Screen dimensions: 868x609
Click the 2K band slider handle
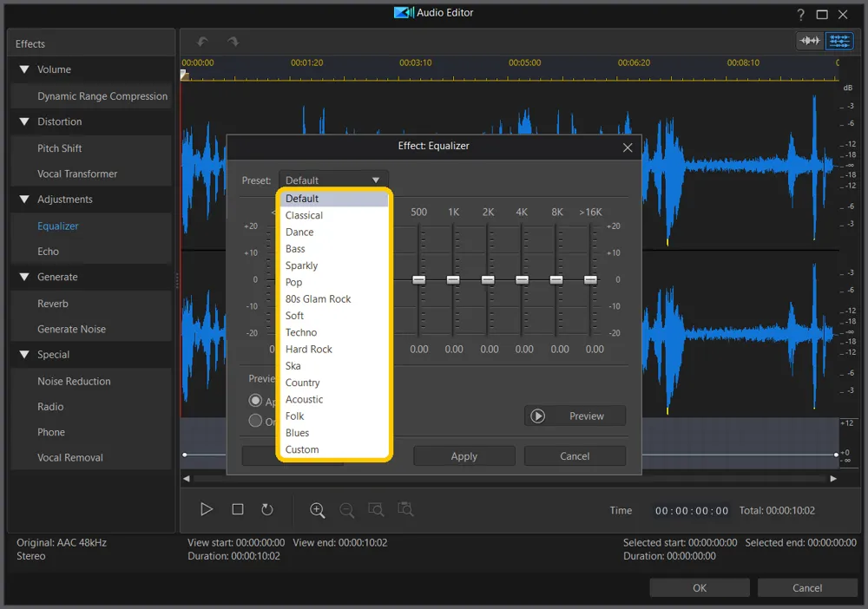point(488,280)
